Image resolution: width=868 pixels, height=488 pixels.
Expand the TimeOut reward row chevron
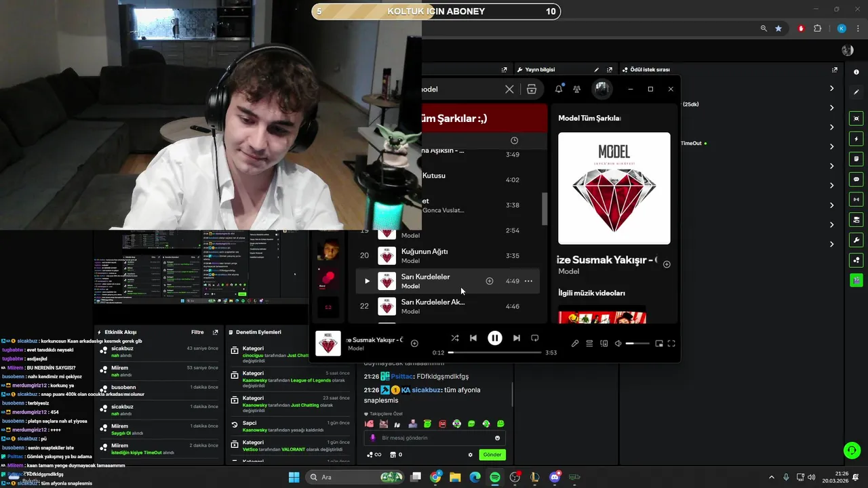coord(832,146)
